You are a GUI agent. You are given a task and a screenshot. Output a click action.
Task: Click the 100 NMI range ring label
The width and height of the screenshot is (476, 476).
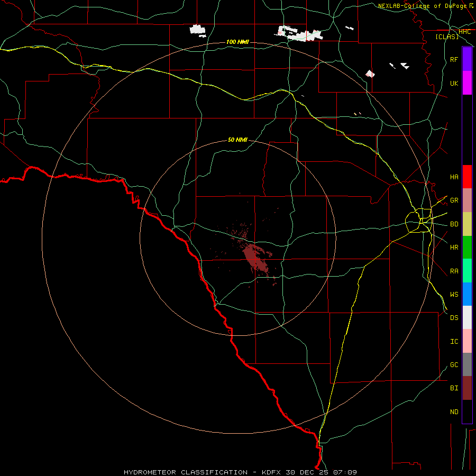coord(237,42)
